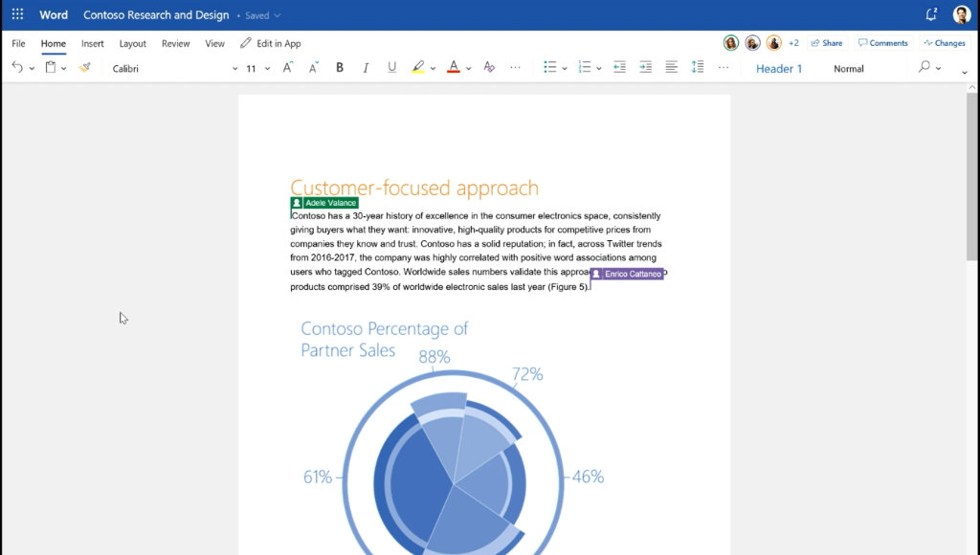This screenshot has width=980, height=555.
Task: Toggle italic formatting
Action: point(366,68)
